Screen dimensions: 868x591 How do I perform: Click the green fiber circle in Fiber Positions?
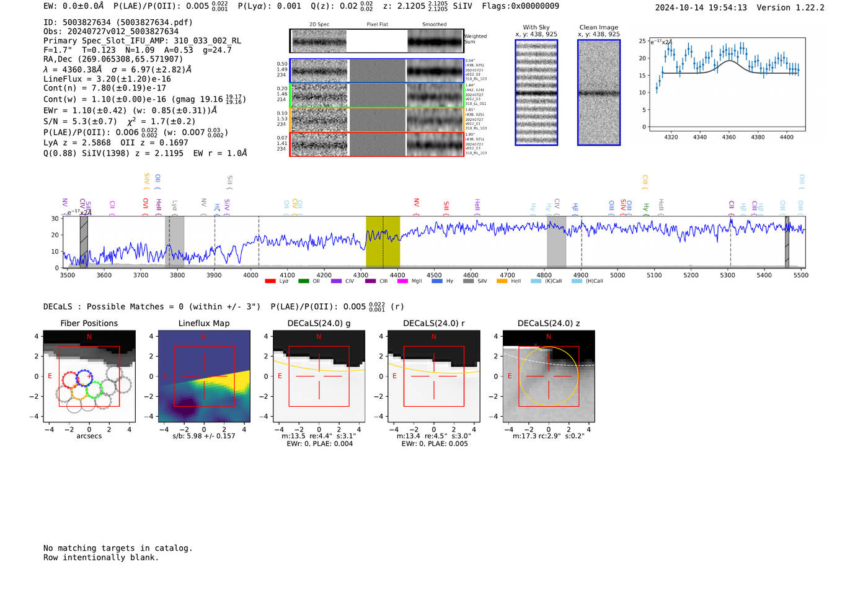pyautogui.click(x=94, y=390)
